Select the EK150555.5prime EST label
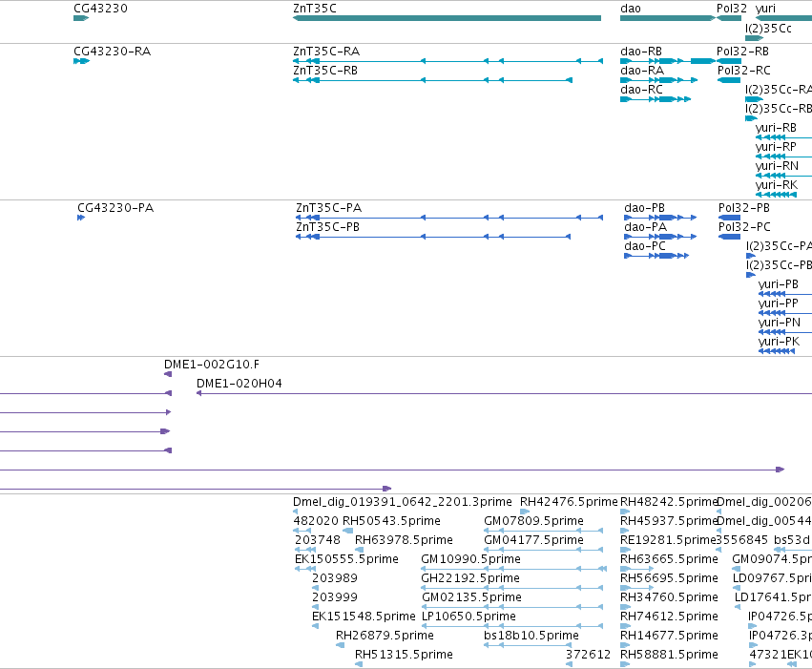Screen dimensions: 812x669 [346, 559]
